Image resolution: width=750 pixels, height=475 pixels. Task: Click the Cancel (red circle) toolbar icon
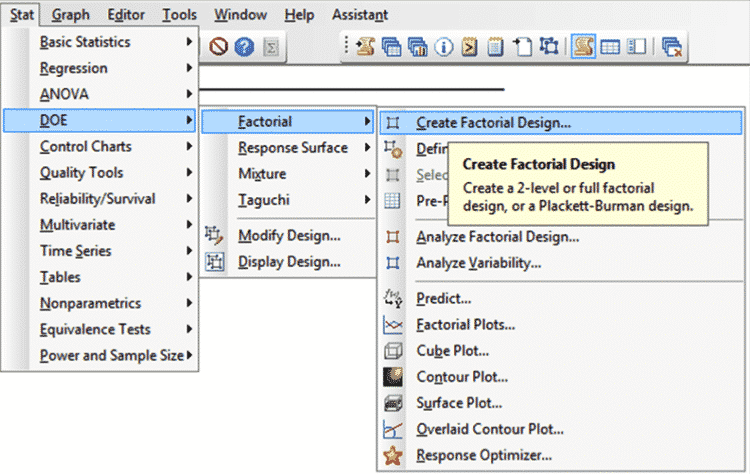219,46
